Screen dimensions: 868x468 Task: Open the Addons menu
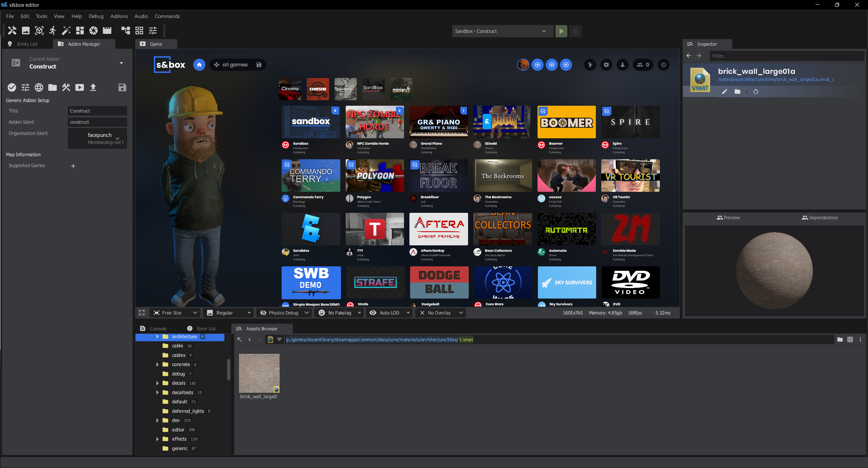(119, 16)
